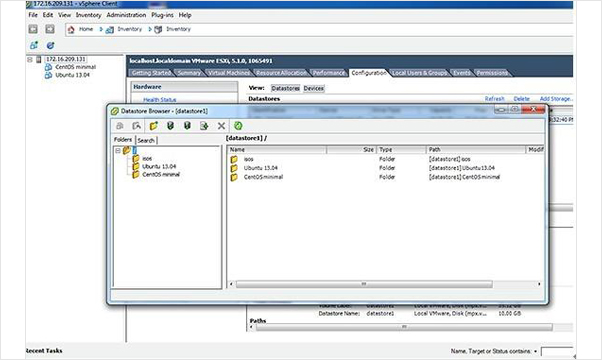Viewport: 602px width, 360px height.
Task: Switch to the Events tab
Action: (x=461, y=73)
